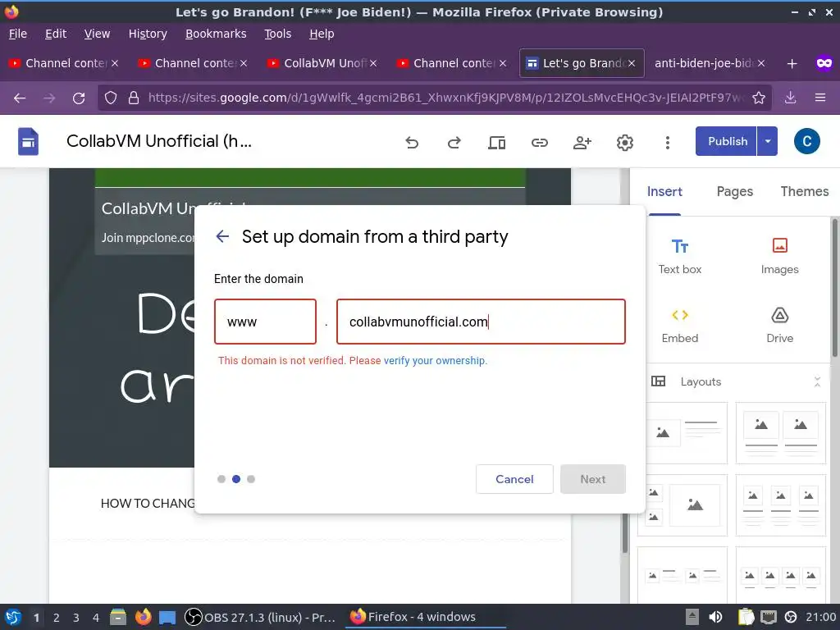The image size is (840, 630).
Task: Open site settings gear
Action: pos(624,143)
